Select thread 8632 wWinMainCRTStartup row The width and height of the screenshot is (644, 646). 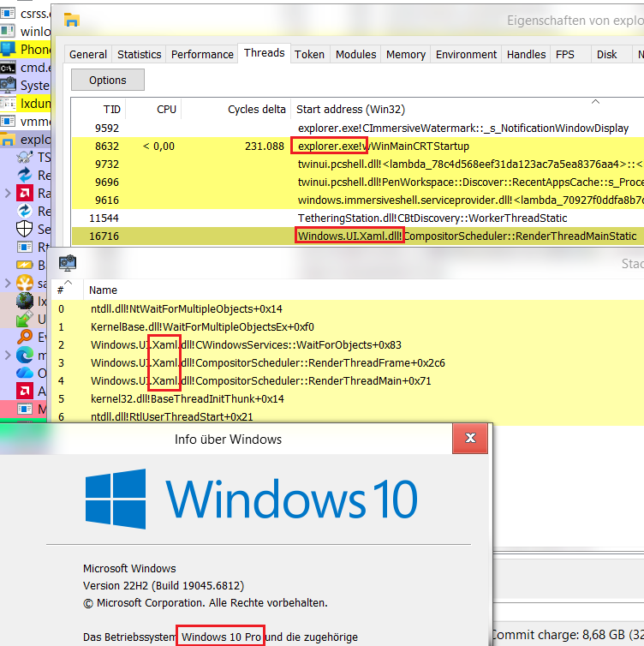coord(358,147)
